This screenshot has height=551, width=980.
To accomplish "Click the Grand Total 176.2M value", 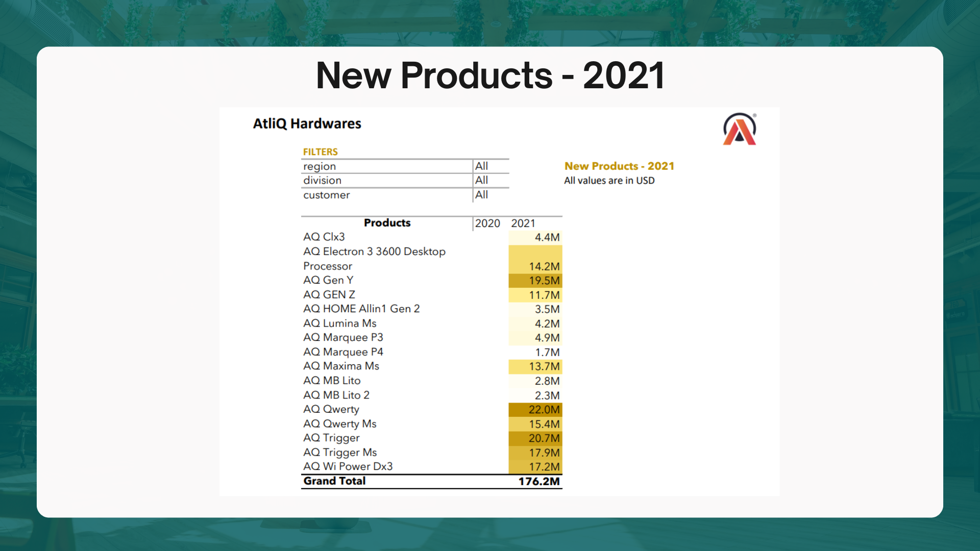I will [538, 482].
